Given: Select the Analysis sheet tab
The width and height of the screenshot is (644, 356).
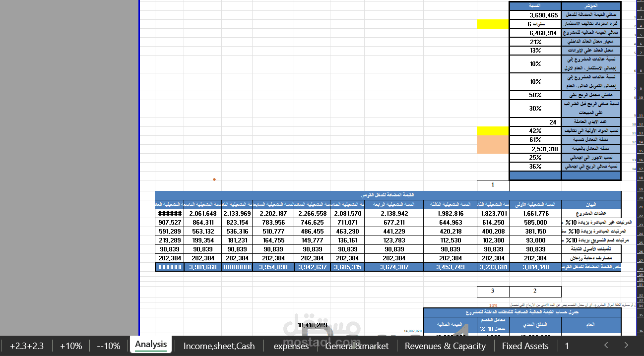Looking at the screenshot, I should (151, 345).
